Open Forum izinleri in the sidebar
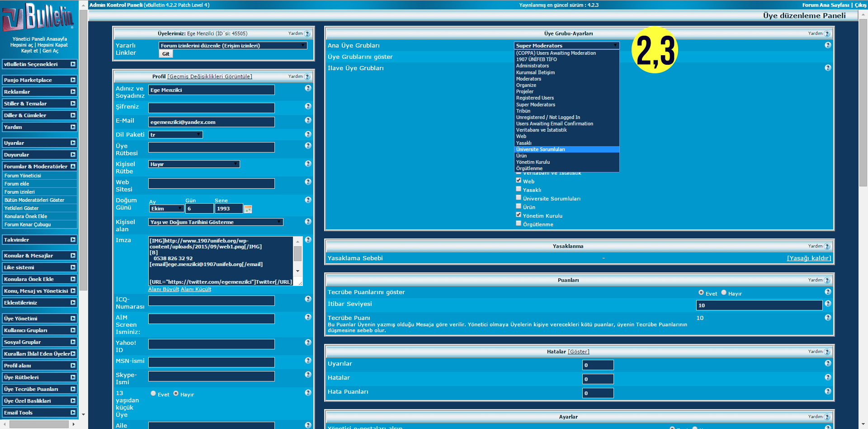Viewport: 868px width, 429px height. pos(20,192)
